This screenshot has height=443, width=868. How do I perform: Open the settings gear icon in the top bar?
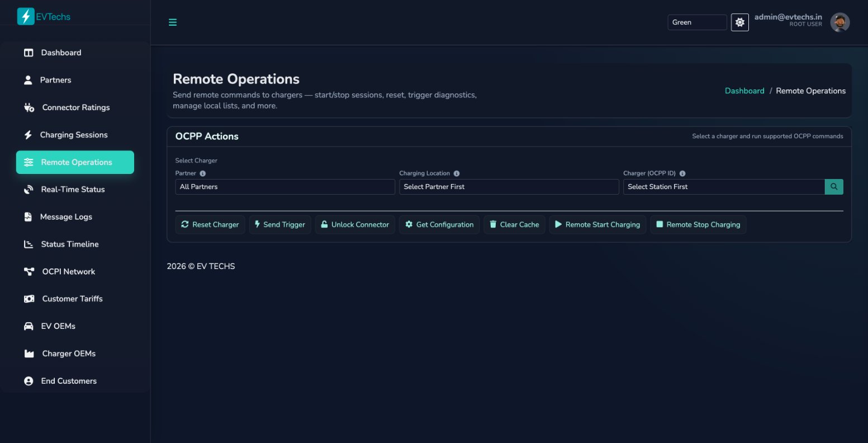click(739, 22)
